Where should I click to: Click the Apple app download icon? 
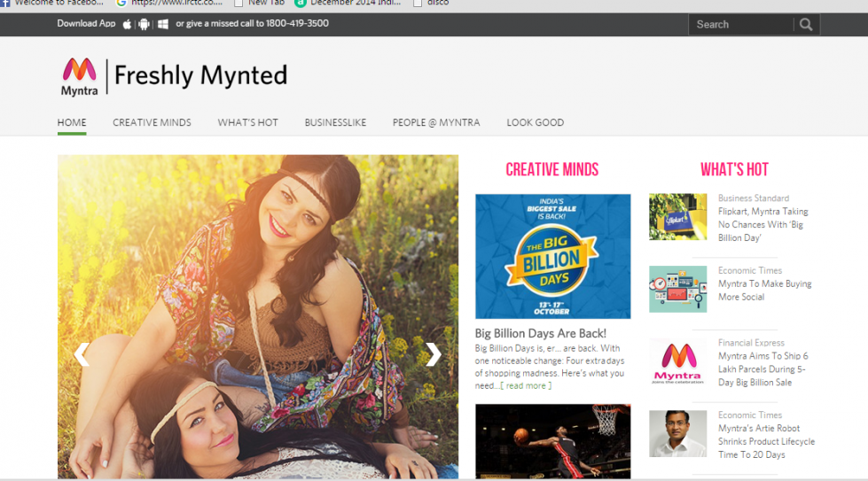tap(127, 24)
